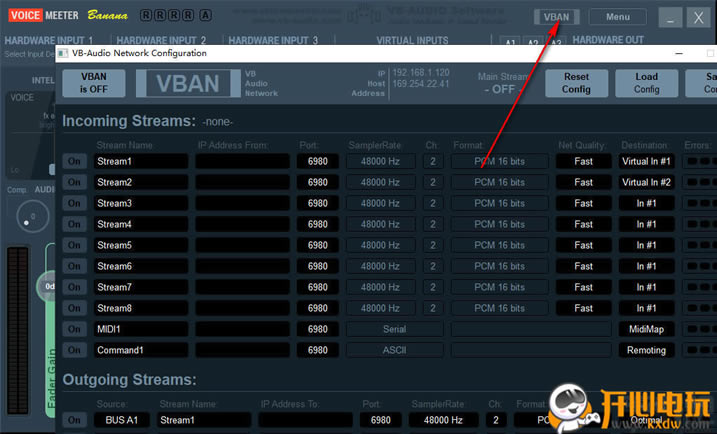The width and height of the screenshot is (717, 434).
Task: Click the large VBAN logo
Action: pos(188,83)
